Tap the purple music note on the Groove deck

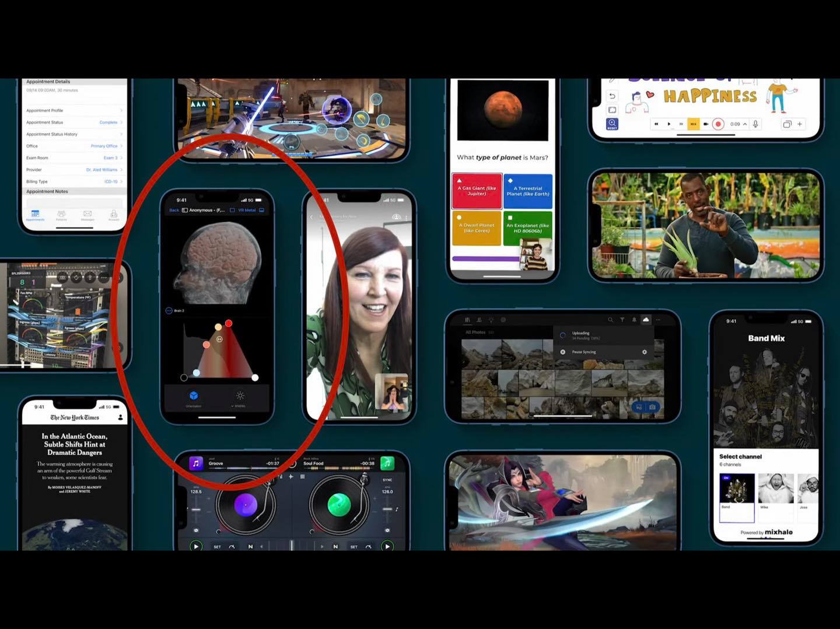[x=196, y=463]
